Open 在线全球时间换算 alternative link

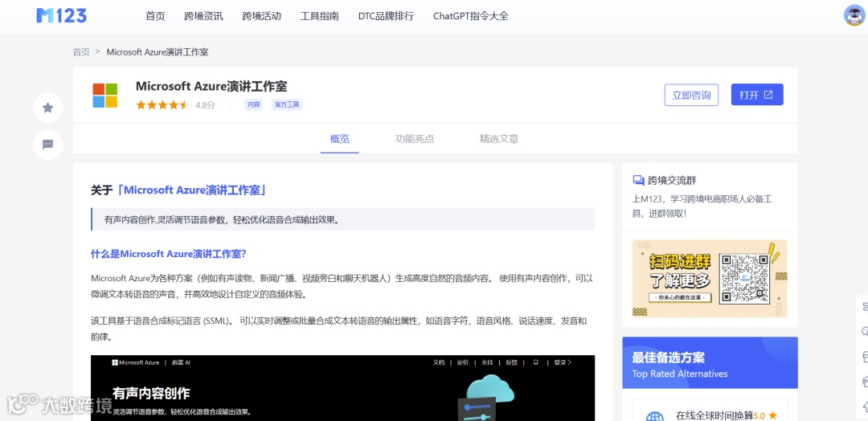coord(714,415)
